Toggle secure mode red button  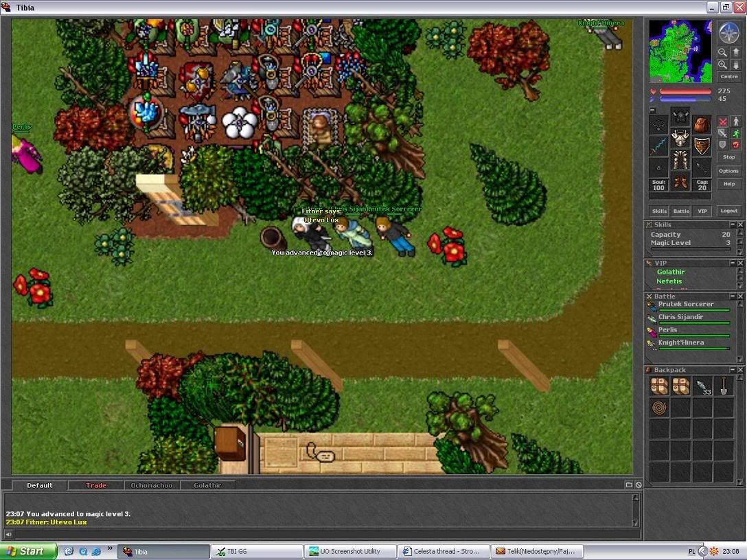[735, 145]
